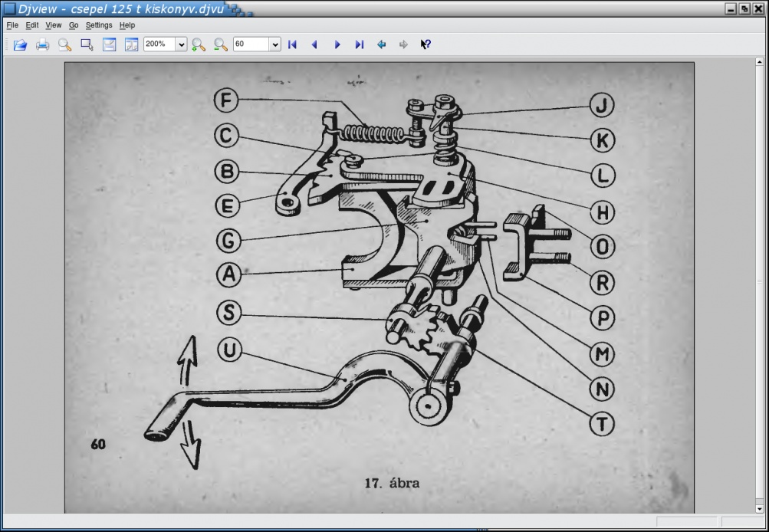Click the What's This help cursor icon
The width and height of the screenshot is (769, 532).
click(x=426, y=44)
